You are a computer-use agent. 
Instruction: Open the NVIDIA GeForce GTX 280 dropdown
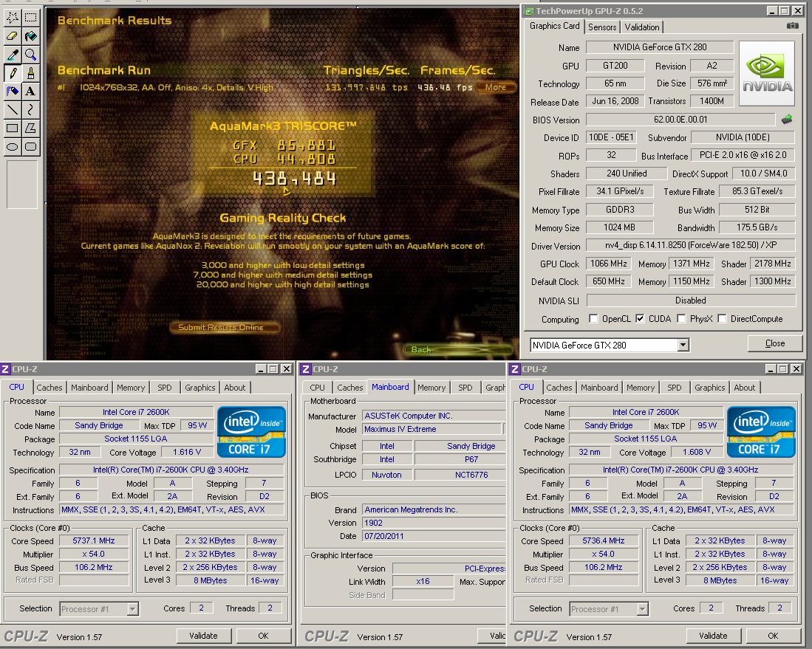pyautogui.click(x=683, y=346)
